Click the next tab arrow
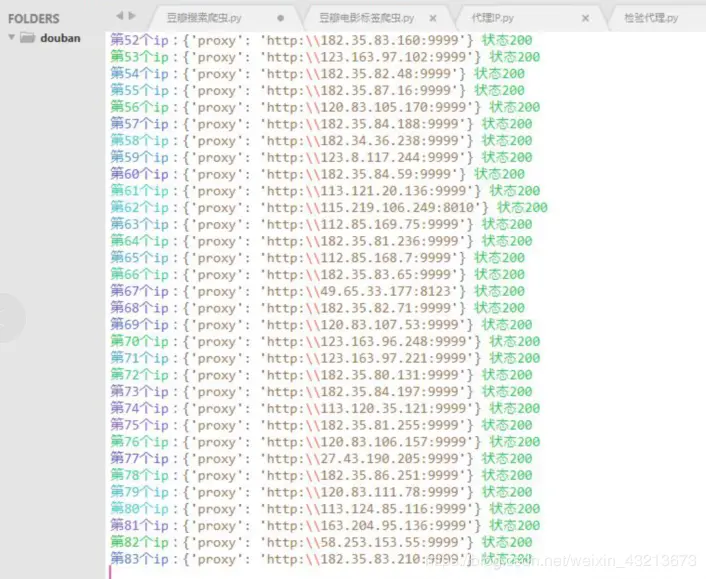 (x=132, y=16)
